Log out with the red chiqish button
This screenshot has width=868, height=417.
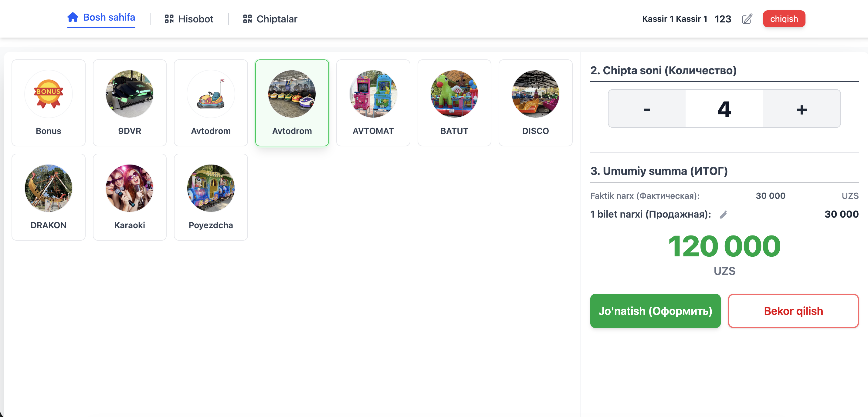click(x=784, y=19)
